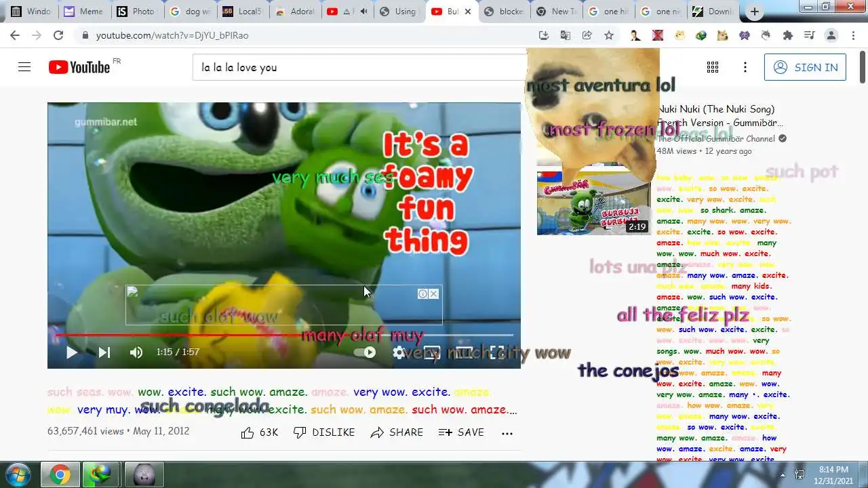Close the ad overlay on the video

(434, 293)
